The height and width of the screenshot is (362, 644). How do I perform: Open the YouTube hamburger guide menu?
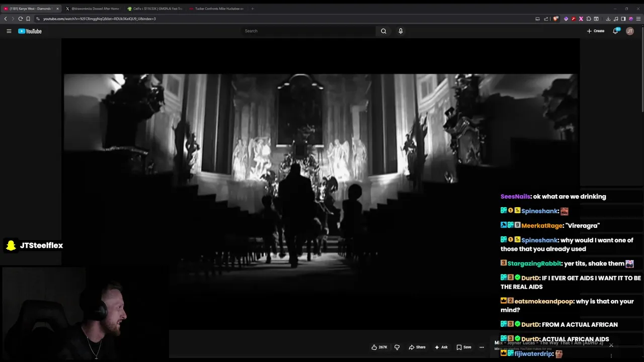(9, 31)
